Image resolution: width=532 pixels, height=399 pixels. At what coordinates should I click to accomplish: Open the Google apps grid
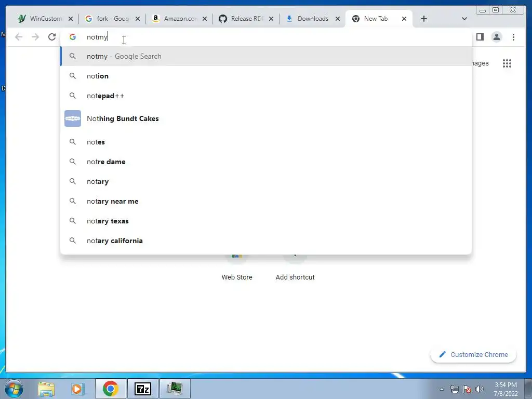pyautogui.click(x=507, y=63)
